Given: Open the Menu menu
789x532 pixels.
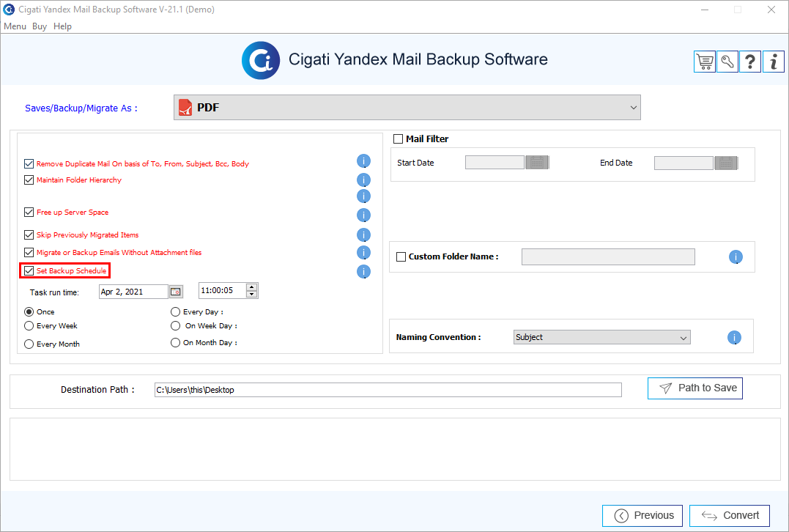Looking at the screenshot, I should click(15, 26).
